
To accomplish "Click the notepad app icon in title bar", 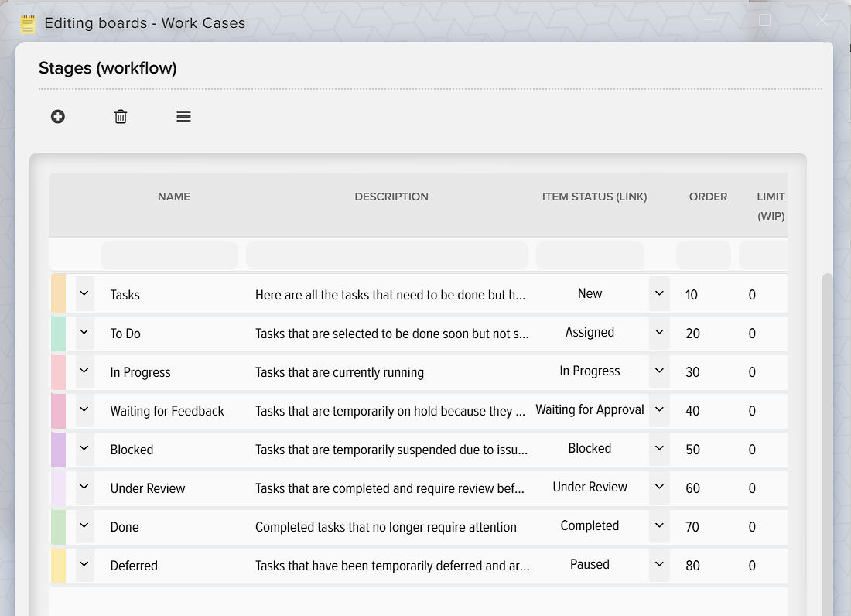I will point(28,23).
